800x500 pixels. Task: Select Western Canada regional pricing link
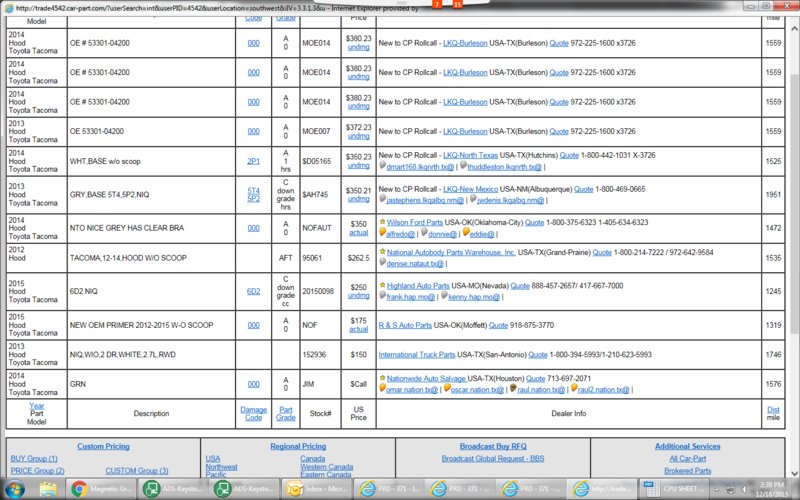point(327,467)
